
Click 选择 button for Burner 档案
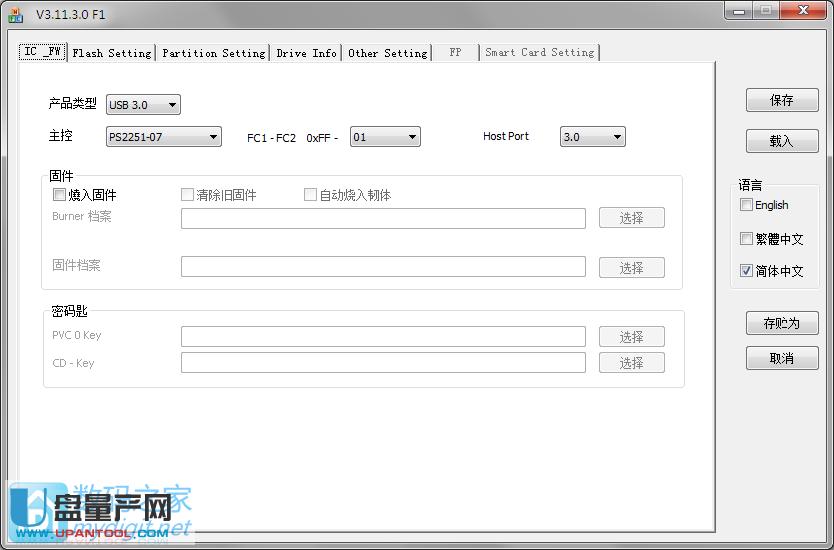(x=632, y=218)
